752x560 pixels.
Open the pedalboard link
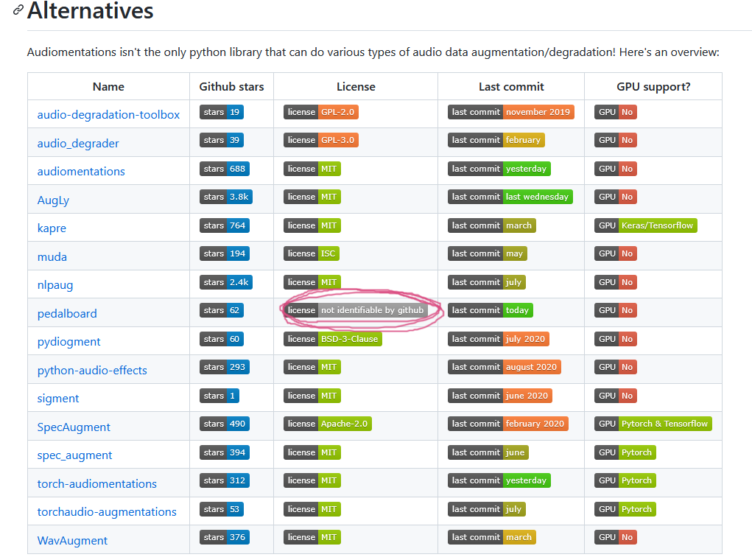pos(67,313)
